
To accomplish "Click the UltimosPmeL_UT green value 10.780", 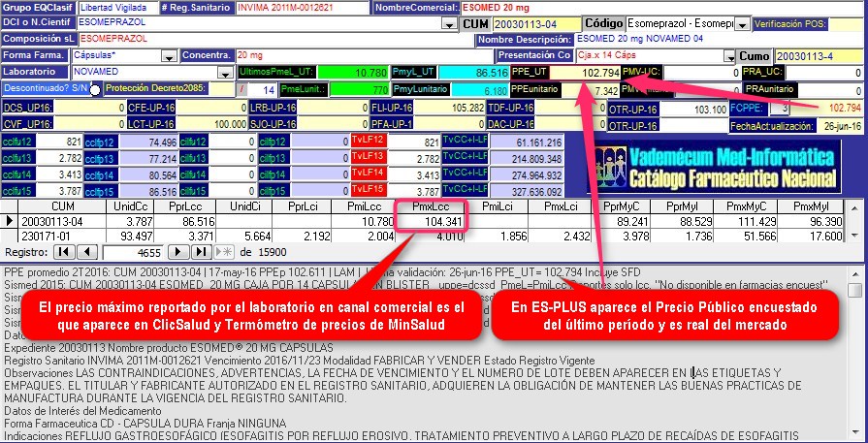I will click(x=353, y=73).
